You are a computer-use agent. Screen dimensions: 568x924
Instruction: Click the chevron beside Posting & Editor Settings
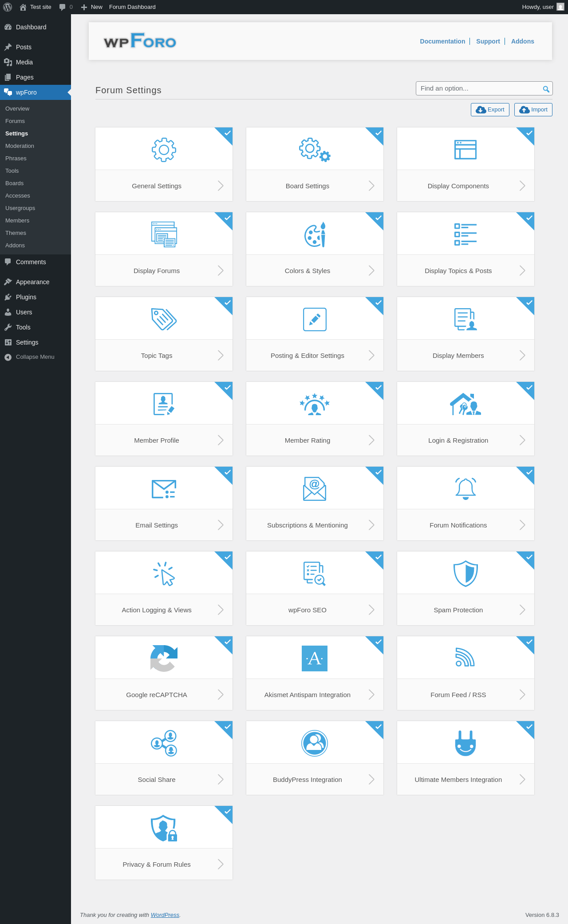[371, 355]
